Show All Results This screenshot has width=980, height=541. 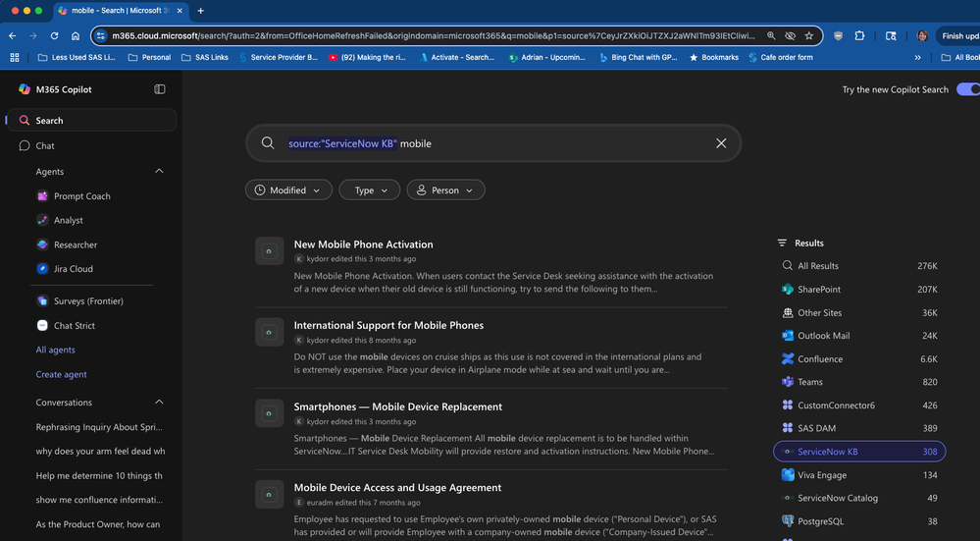click(x=859, y=266)
